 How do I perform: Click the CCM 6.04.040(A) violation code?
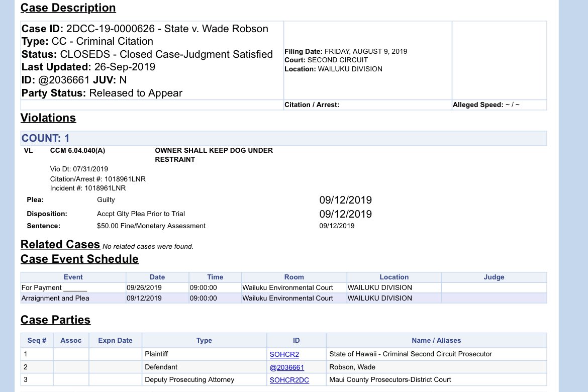pyautogui.click(x=77, y=150)
